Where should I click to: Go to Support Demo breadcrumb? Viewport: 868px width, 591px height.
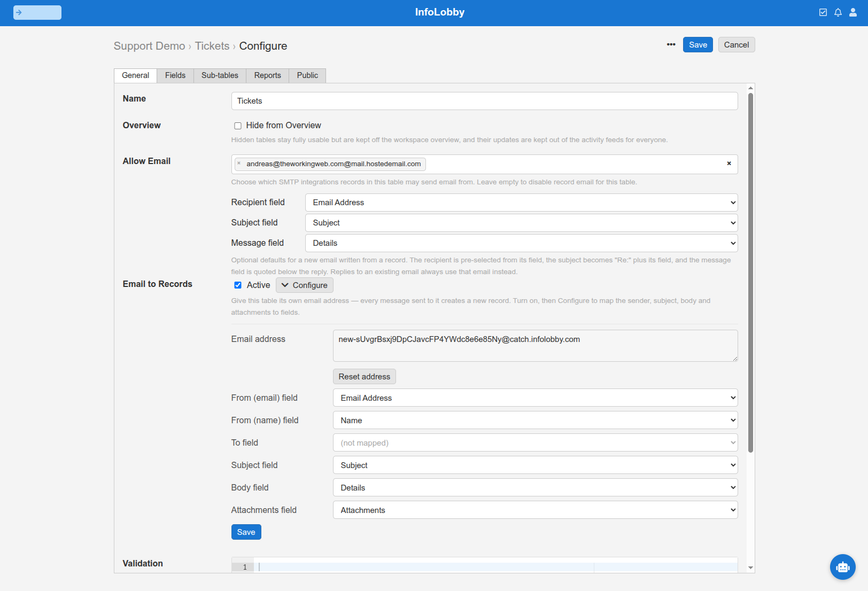[x=149, y=46]
